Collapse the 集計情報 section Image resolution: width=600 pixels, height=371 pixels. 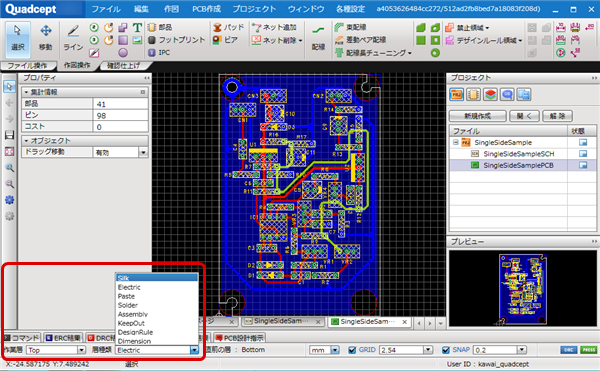tap(26, 92)
